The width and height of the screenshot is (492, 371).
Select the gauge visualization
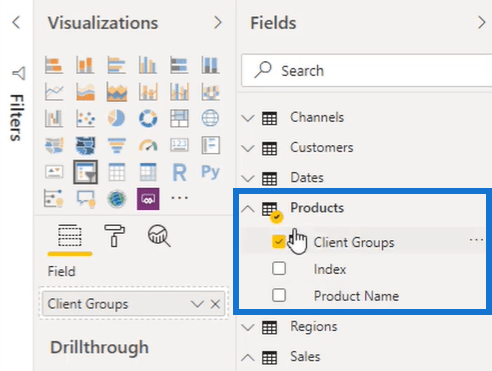coord(148,145)
